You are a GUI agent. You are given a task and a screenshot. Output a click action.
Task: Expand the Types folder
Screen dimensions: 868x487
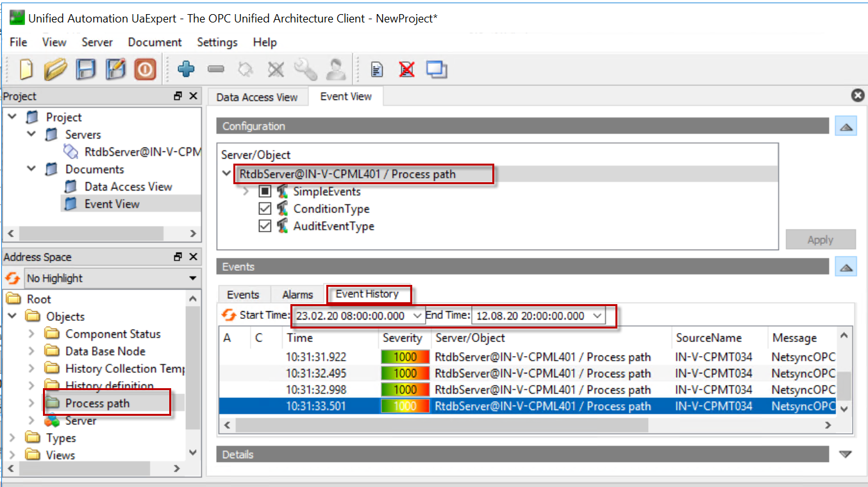(12, 438)
